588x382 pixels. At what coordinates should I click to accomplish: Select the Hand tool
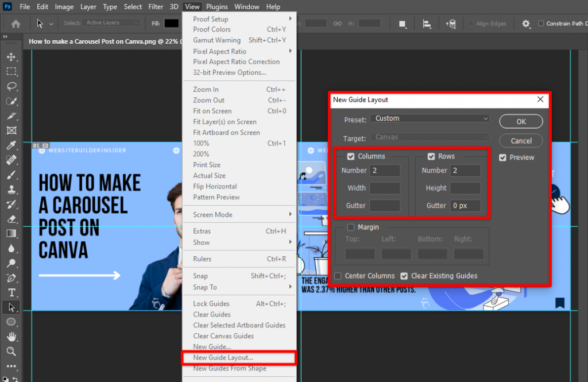[12, 337]
